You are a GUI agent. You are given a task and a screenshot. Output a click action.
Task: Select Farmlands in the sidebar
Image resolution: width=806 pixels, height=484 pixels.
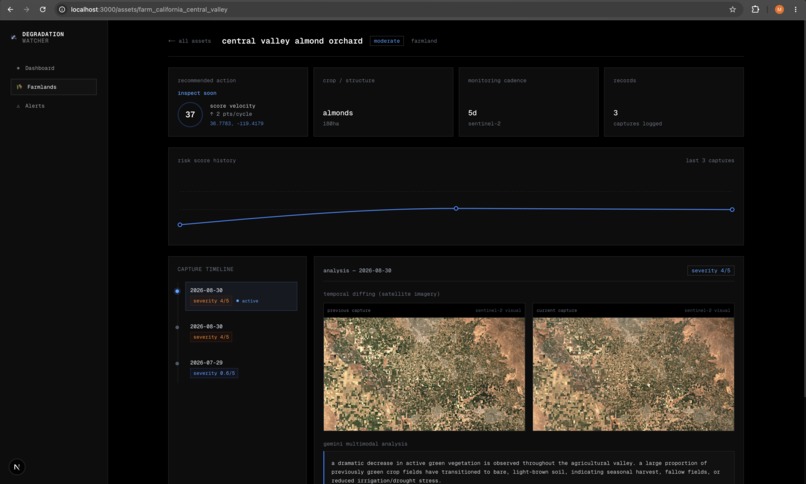click(x=53, y=87)
